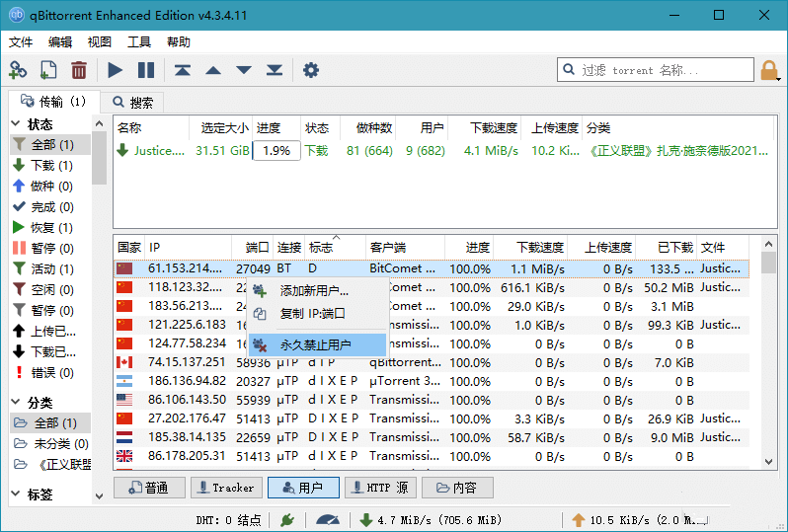Toggle the UI lock padlock icon

pos(769,70)
